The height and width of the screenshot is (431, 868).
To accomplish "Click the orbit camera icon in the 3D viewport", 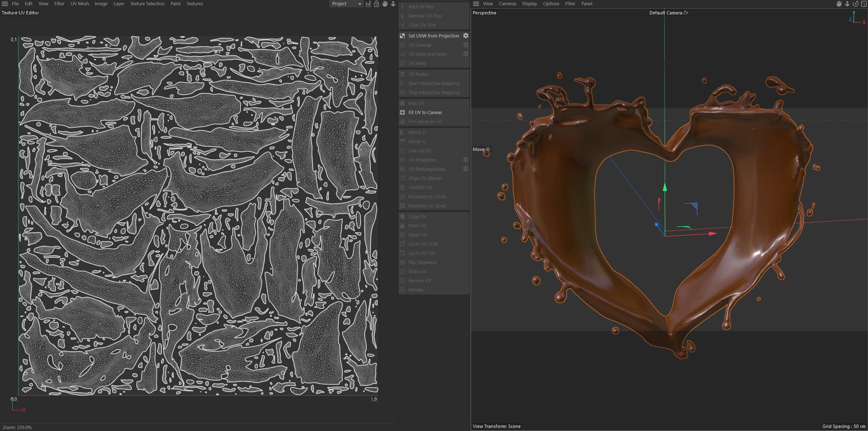I will tap(855, 4).
